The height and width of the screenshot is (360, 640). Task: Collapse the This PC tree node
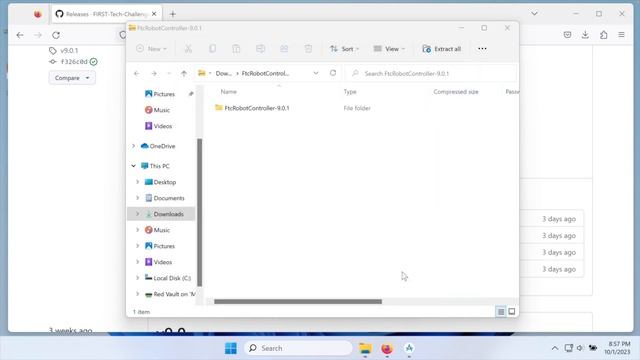[x=133, y=166]
